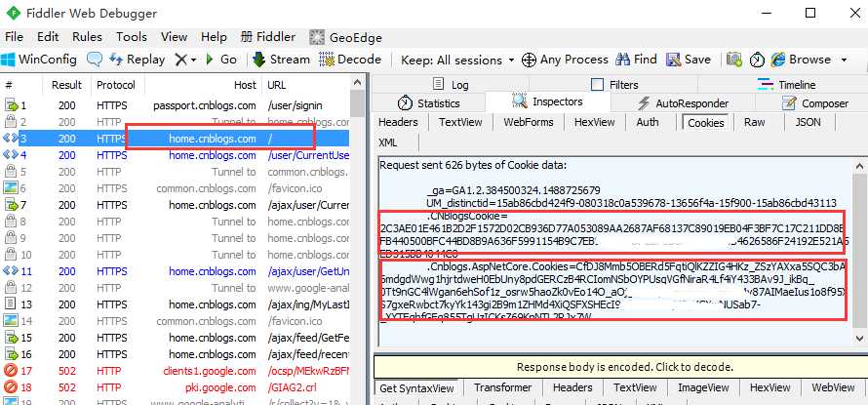Image resolution: width=868 pixels, height=405 pixels.
Task: Click the timer stopwatch icon
Action: [x=757, y=60]
